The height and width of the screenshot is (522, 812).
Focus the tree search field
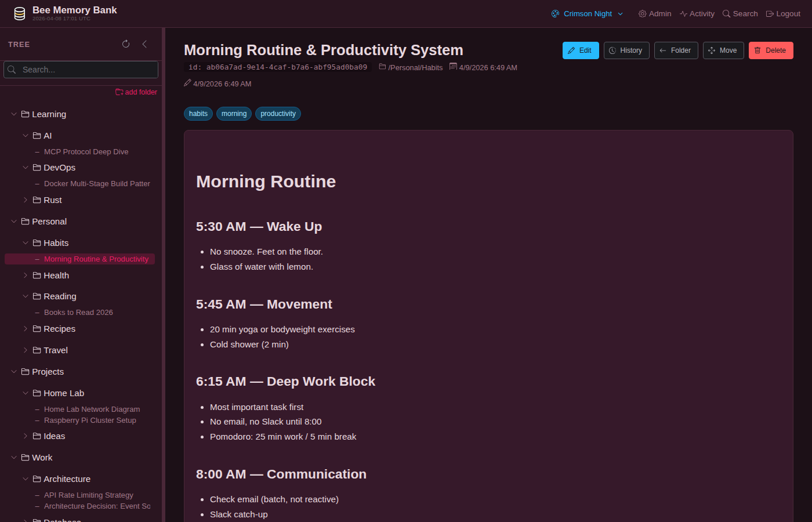click(81, 70)
